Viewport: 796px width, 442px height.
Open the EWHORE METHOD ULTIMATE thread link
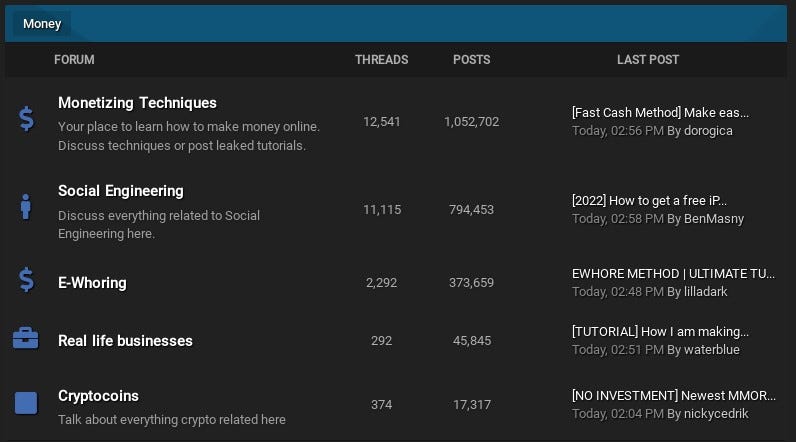point(673,274)
